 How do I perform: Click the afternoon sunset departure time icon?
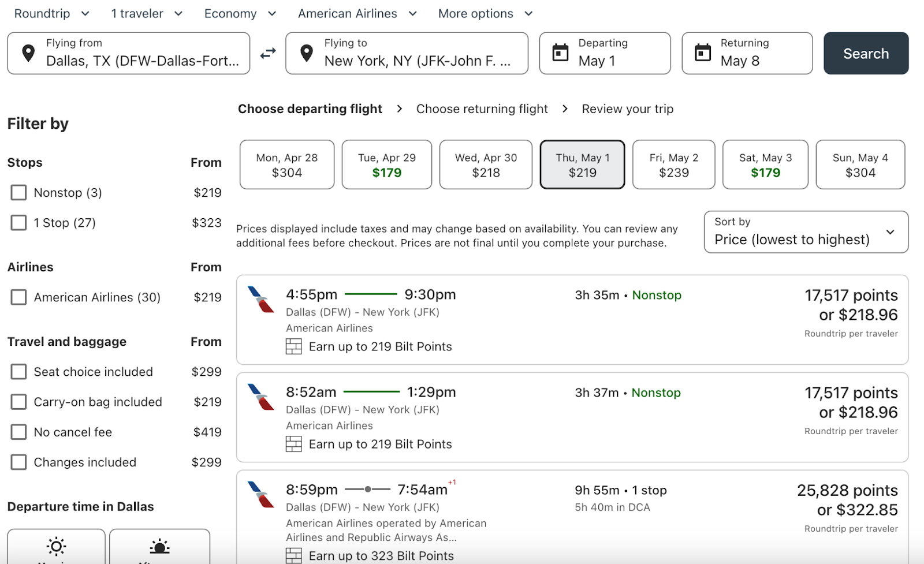159,546
